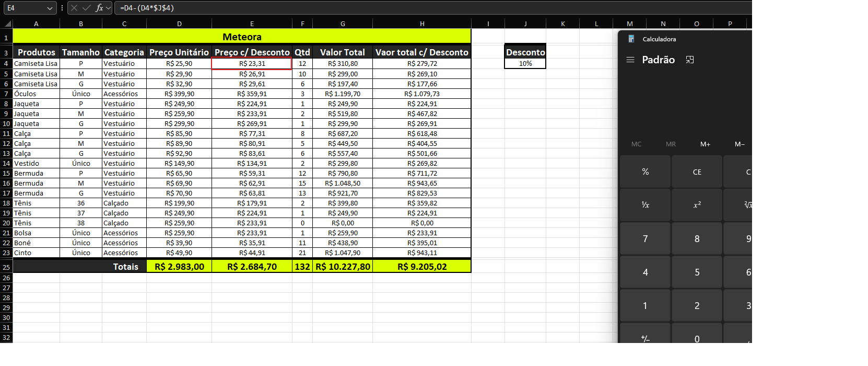Click the Meteora title cell

pos(242,37)
